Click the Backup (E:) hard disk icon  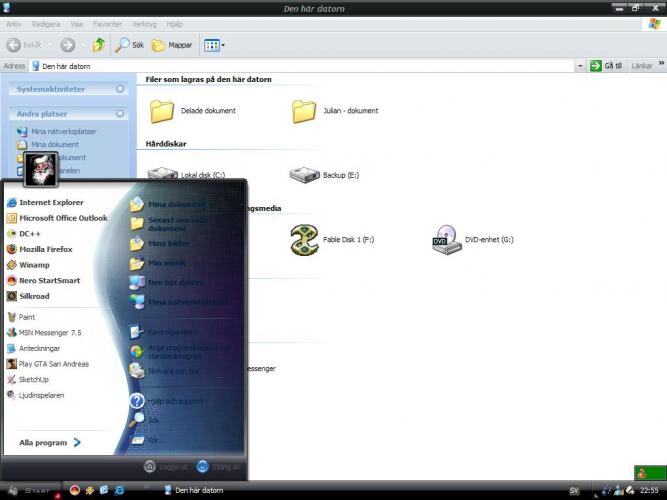(x=304, y=175)
